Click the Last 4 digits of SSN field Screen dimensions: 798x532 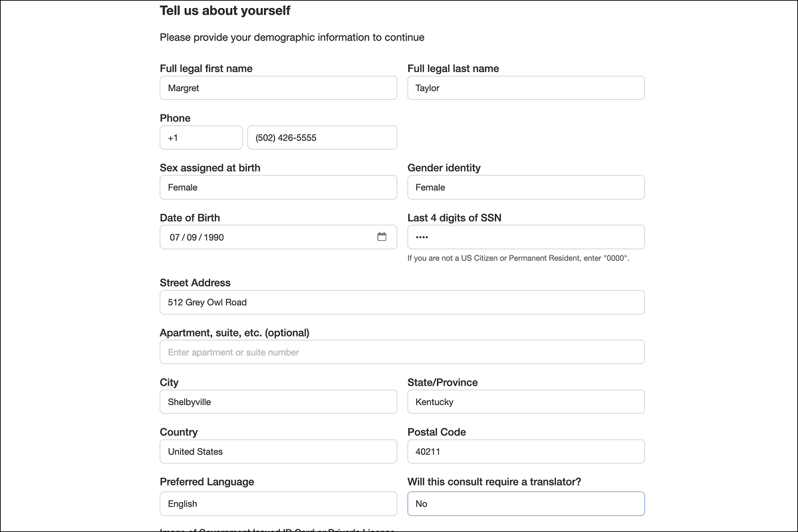[x=525, y=237]
